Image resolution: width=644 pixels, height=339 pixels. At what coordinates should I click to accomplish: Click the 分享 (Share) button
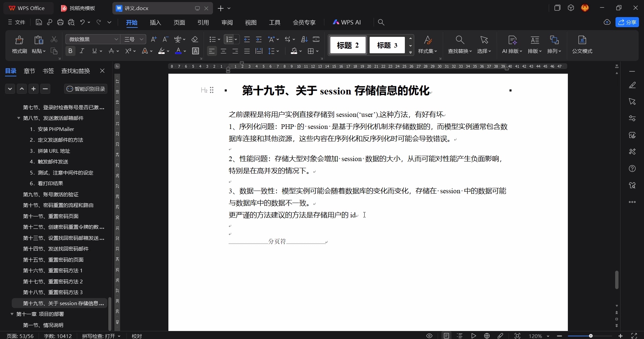click(628, 22)
